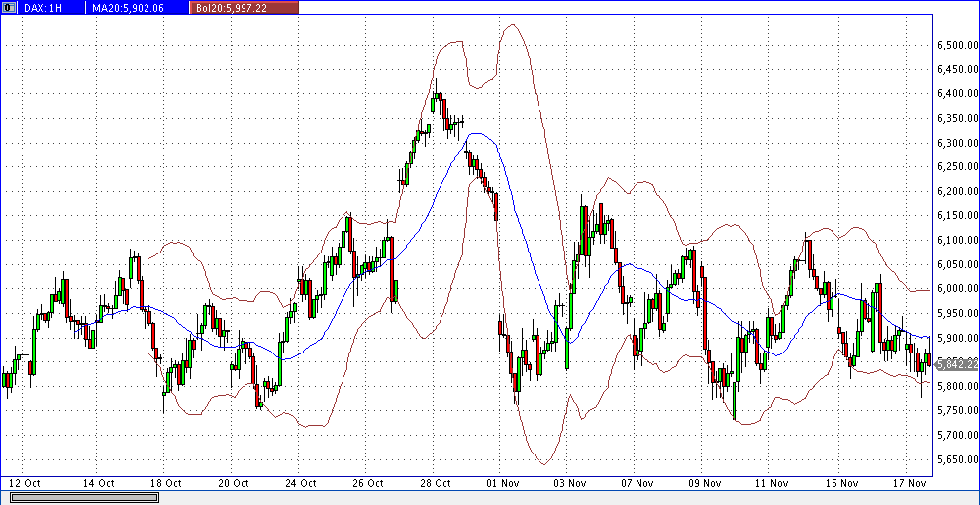
Task: Click the 5,950.00 price axis label
Action: [x=957, y=313]
